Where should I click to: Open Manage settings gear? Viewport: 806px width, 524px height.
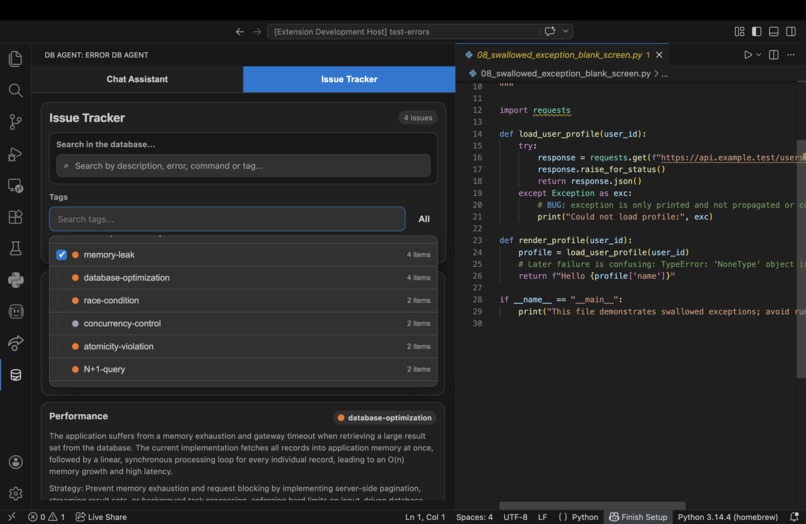click(15, 494)
